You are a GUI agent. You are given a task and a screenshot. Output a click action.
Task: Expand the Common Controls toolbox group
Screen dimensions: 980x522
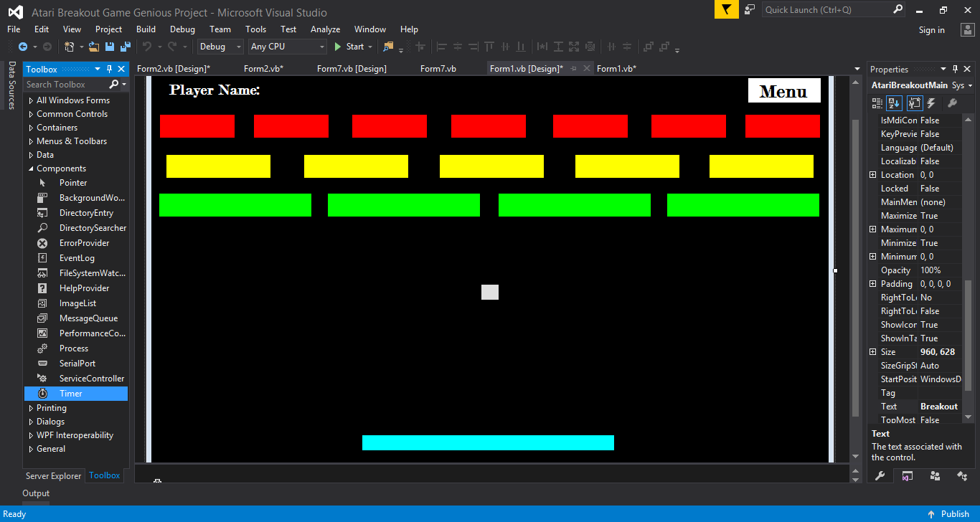coord(31,114)
